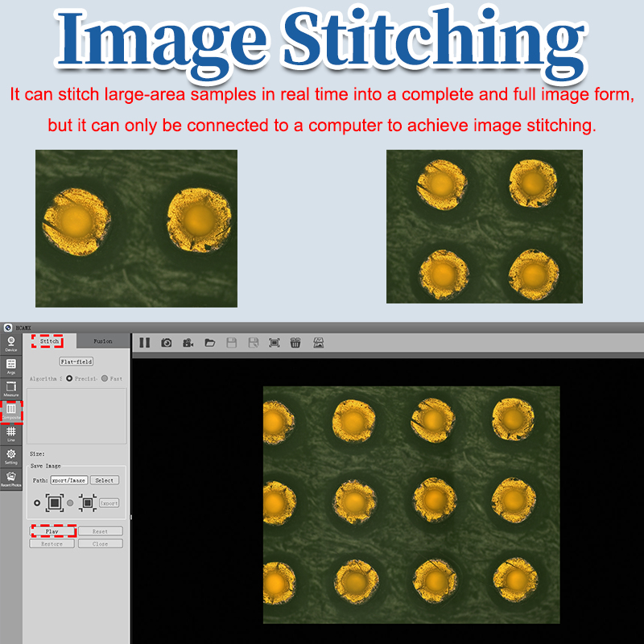644x644 pixels.
Task: Open Recent Photos in the sidebar
Action: 11,479
